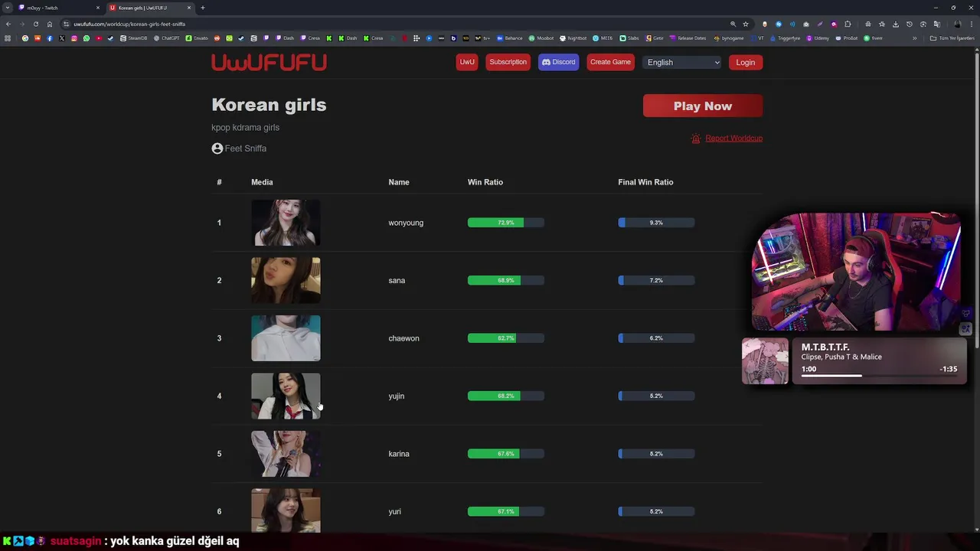Open the YouTube bookmark icon

pos(98,38)
